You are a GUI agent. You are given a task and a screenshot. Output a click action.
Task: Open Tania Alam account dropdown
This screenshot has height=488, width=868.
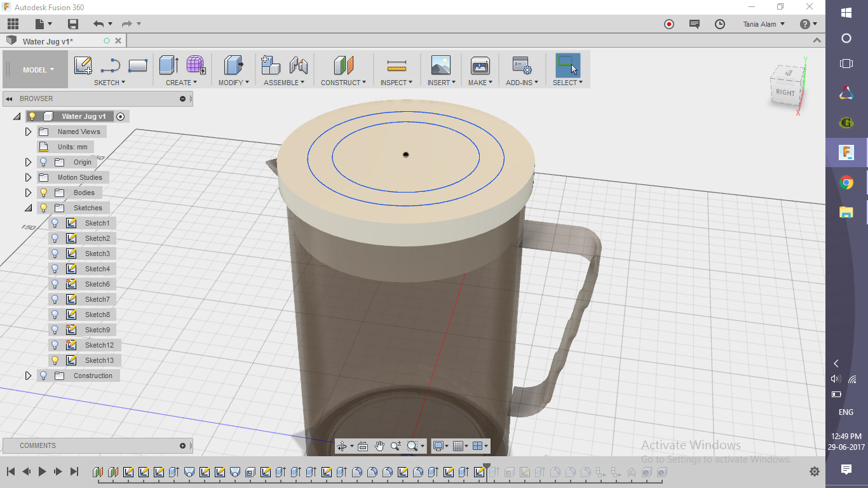pyautogui.click(x=764, y=24)
